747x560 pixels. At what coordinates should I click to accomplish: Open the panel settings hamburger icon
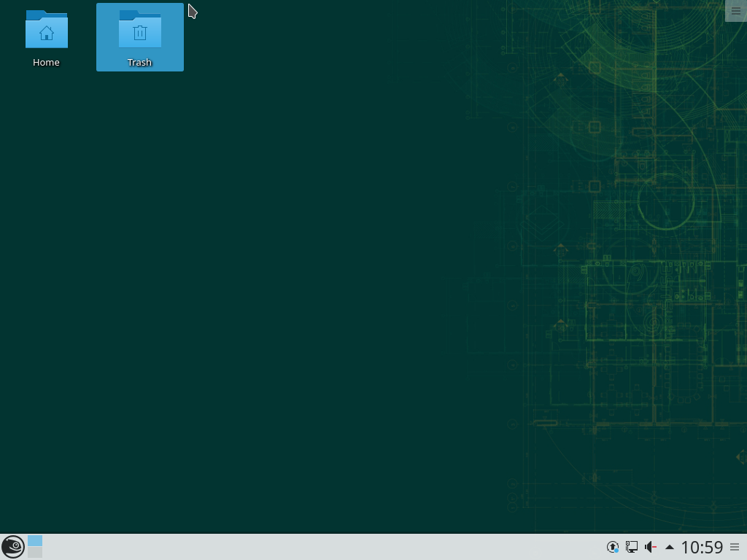(735, 547)
